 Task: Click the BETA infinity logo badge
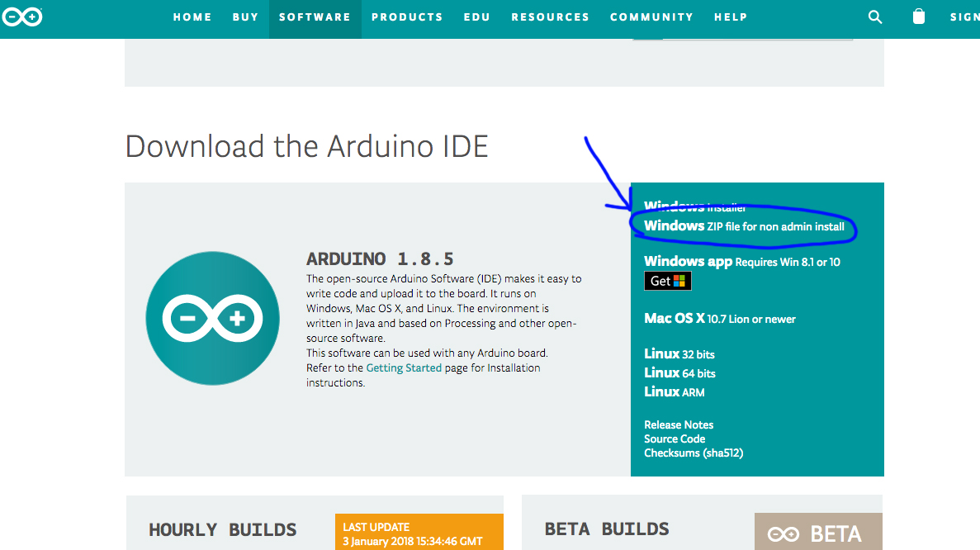818,533
